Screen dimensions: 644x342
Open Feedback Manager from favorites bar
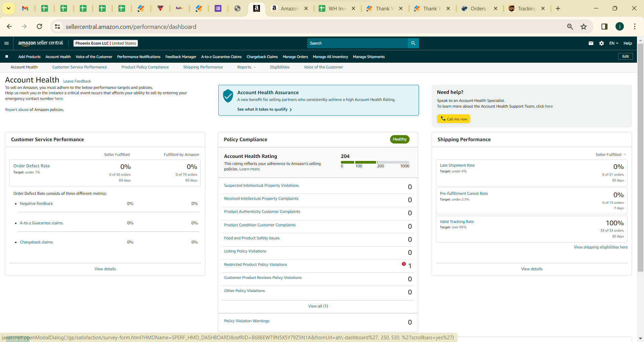[x=181, y=57]
